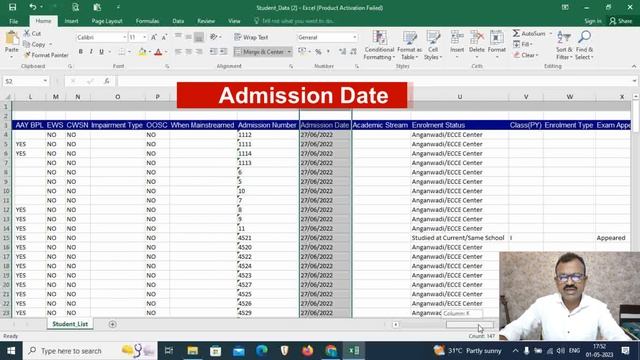
Task: Click the horizontal scrollbar thumb
Action: click(x=469, y=324)
